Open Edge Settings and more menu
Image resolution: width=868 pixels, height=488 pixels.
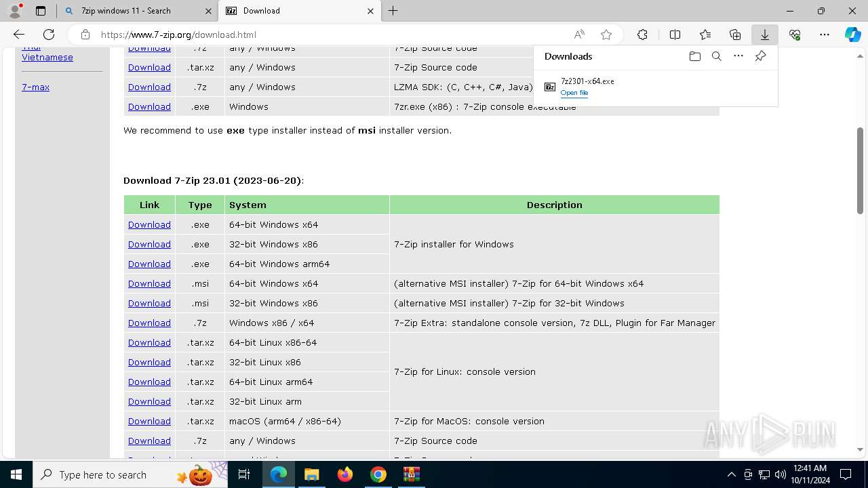pos(825,35)
